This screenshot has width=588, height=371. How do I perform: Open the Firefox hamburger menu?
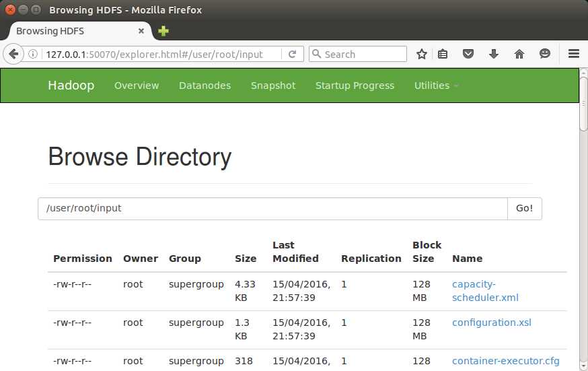[574, 54]
